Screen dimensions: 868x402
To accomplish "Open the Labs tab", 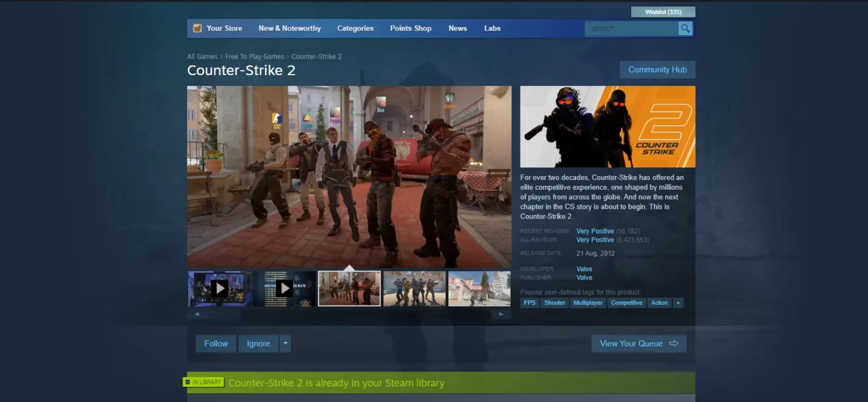I will tap(492, 28).
